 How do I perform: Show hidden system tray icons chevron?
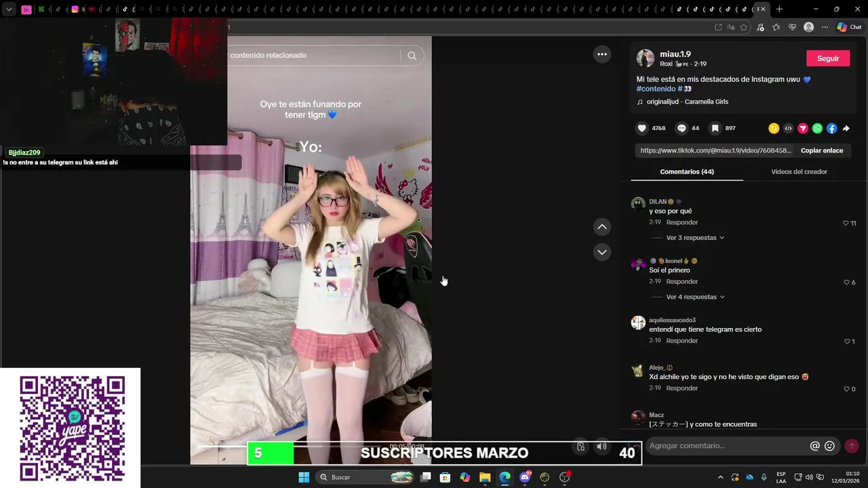point(720,477)
